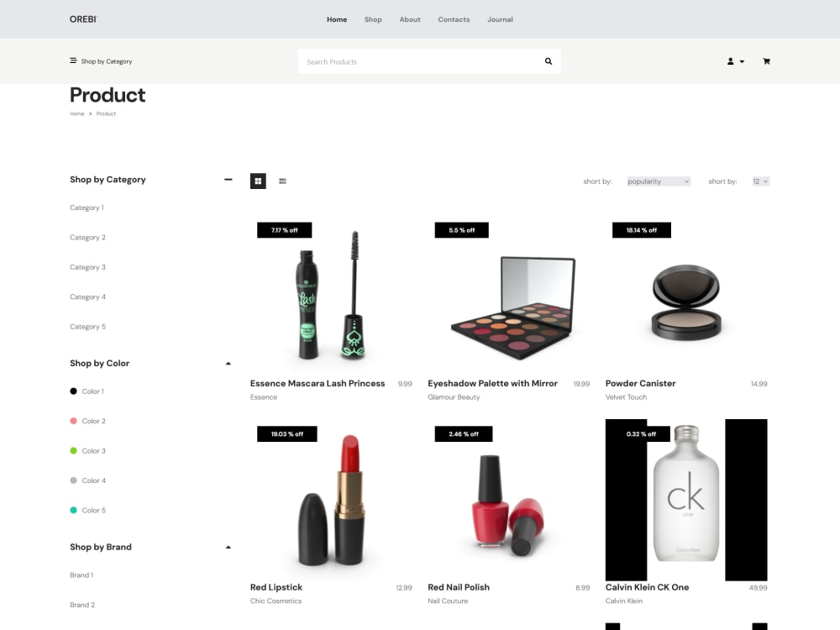This screenshot has width=840, height=630.
Task: Open the Category 3 filter link
Action: point(87,266)
